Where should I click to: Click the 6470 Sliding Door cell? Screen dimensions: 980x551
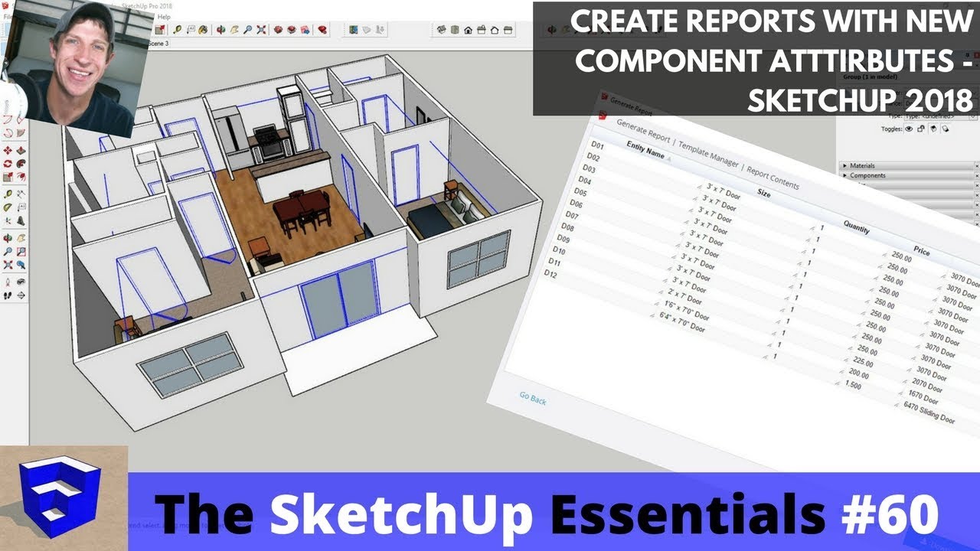coord(929,412)
